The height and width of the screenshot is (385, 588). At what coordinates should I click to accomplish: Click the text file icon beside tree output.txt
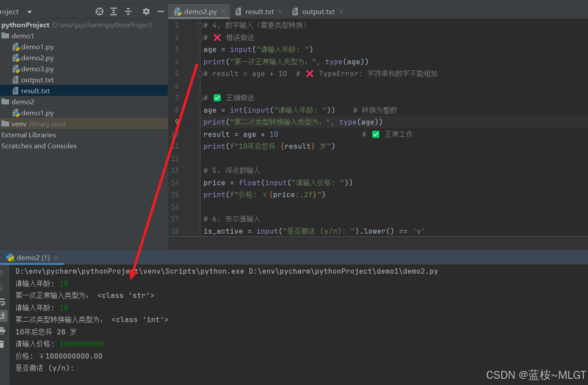[16, 80]
